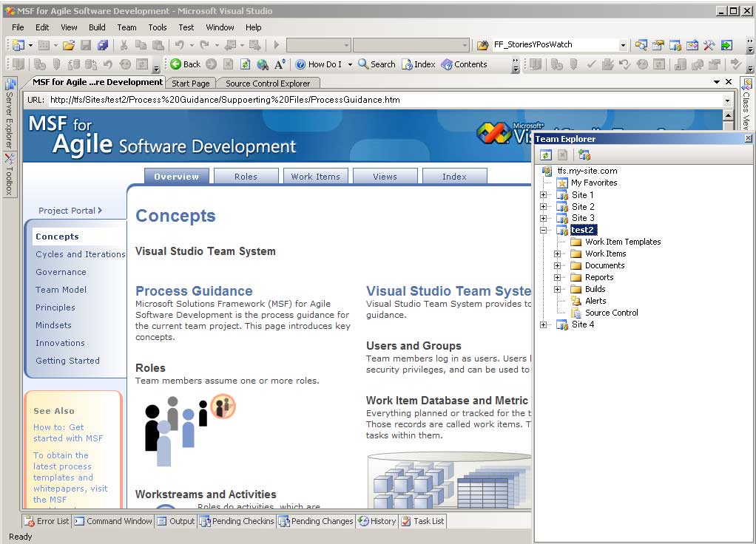Click the How Do I help icon
The image size is (756, 544).
(x=300, y=64)
